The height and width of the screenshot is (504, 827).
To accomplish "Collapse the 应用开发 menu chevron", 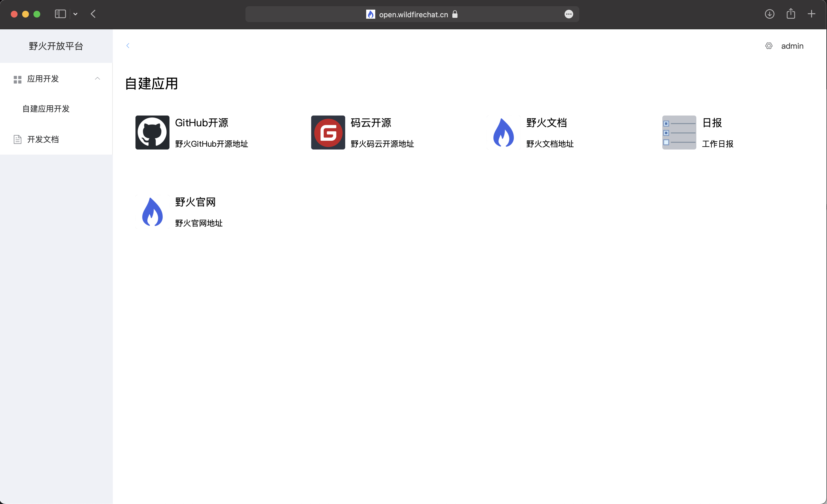I will click(97, 78).
